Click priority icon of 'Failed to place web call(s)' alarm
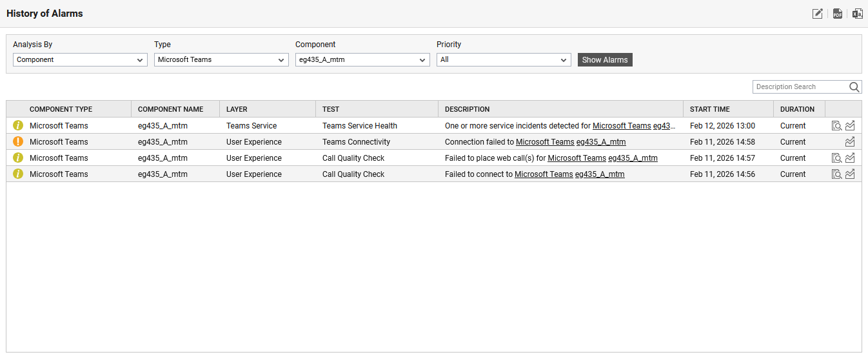Screen dimensions: 868x359 pos(18,158)
